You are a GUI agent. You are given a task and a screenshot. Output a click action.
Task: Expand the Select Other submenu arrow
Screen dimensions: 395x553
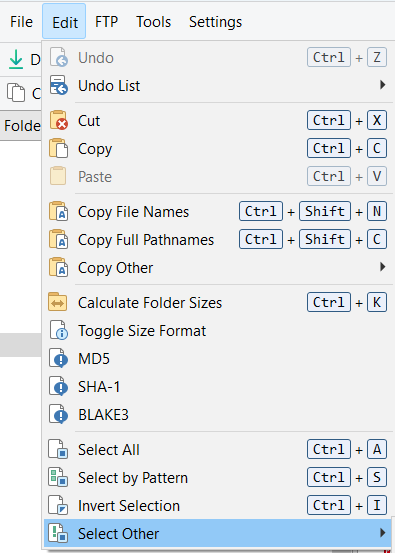point(383,533)
